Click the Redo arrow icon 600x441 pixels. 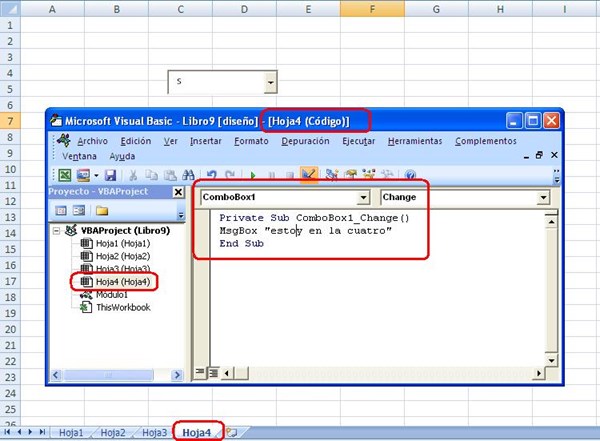pyautogui.click(x=230, y=175)
